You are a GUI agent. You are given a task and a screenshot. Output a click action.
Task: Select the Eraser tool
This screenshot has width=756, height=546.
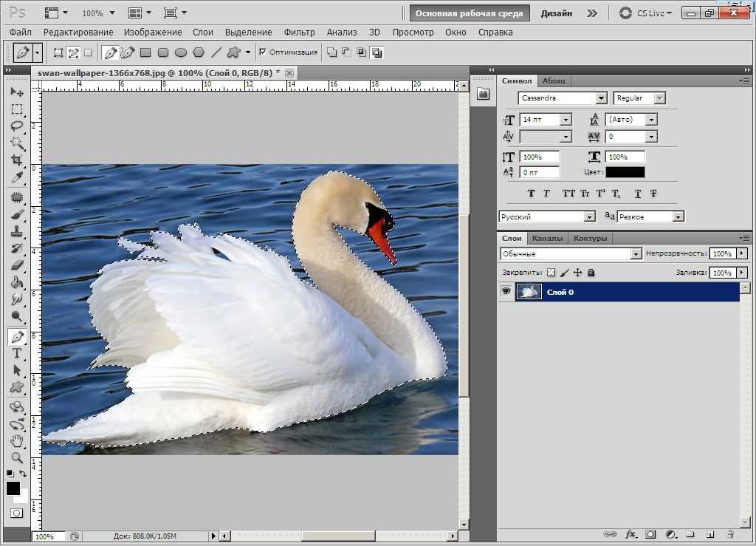pos(17,265)
